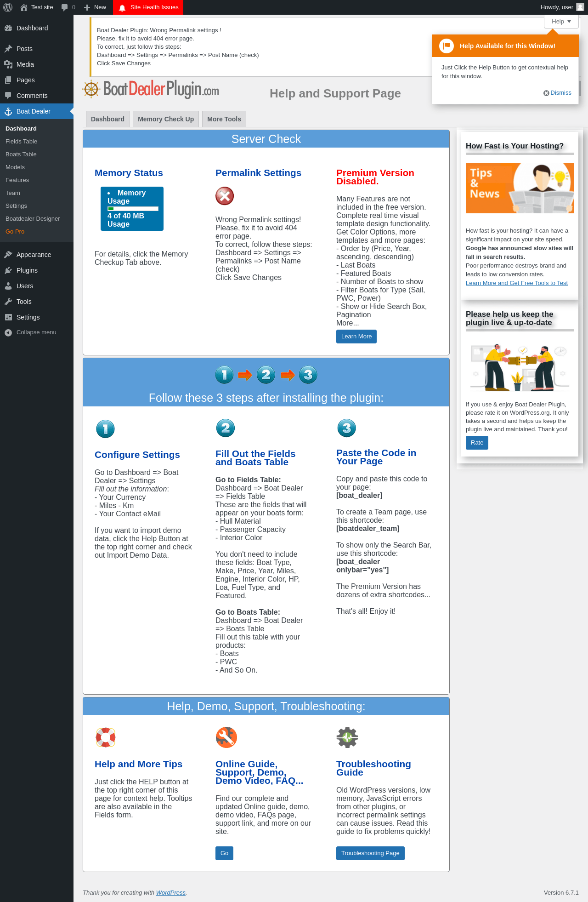
Task: Open the Media library menu
Action: tap(37, 64)
